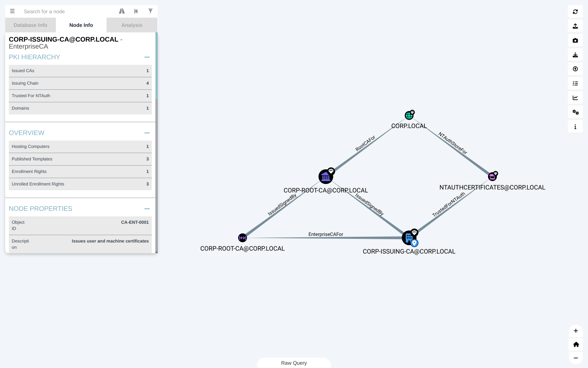Click the TrustedForNTAuth edge label
The width and height of the screenshot is (588, 368).
coord(449,205)
